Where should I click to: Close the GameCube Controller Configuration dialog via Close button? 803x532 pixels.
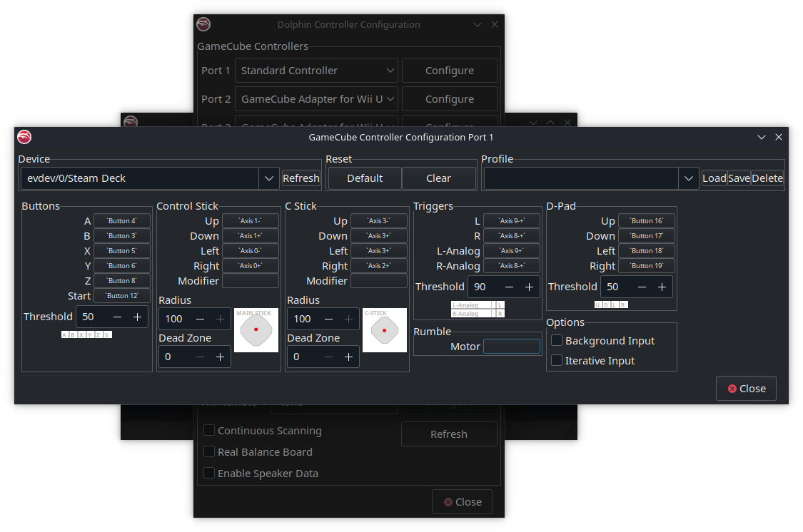(746, 388)
